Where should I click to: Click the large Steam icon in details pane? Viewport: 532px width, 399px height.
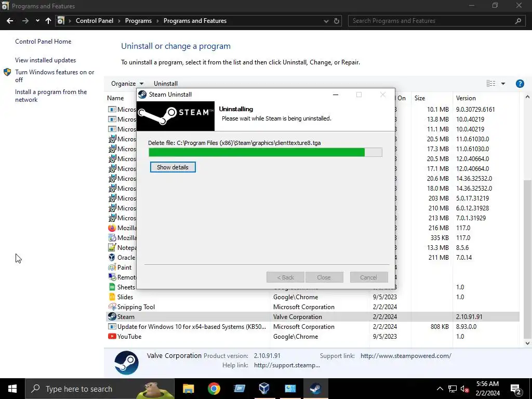pyautogui.click(x=126, y=363)
